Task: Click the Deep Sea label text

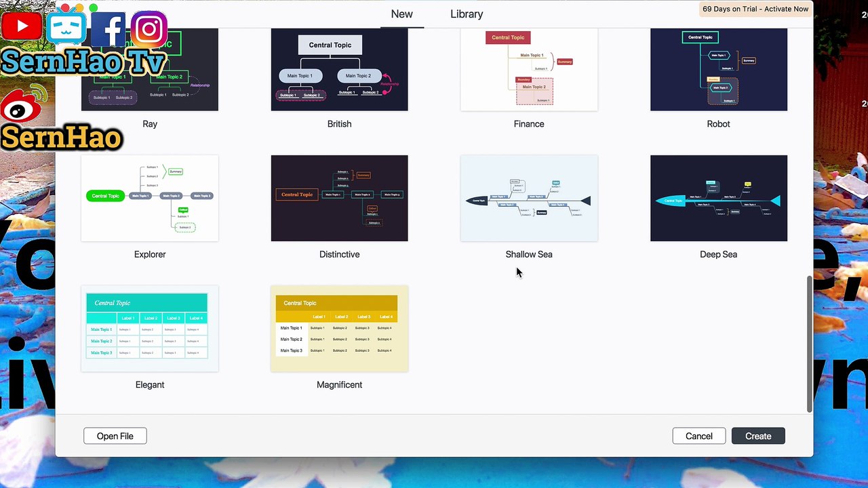Action: point(719,254)
